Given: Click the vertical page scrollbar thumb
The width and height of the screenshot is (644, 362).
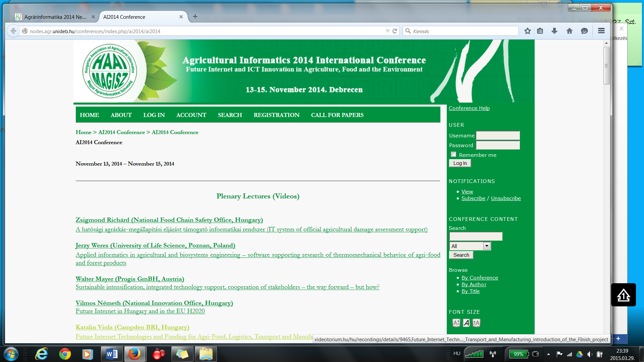Looking at the screenshot, I should tap(606, 66).
